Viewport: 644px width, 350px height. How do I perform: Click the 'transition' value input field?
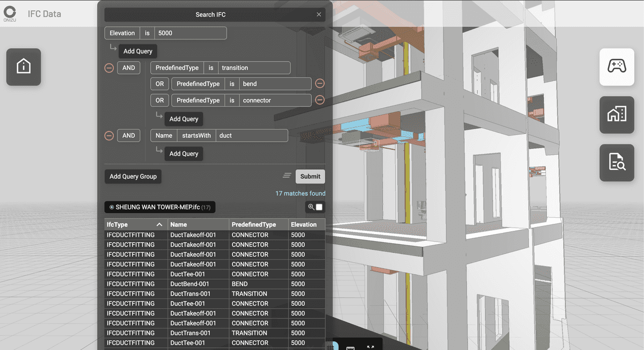pyautogui.click(x=254, y=68)
